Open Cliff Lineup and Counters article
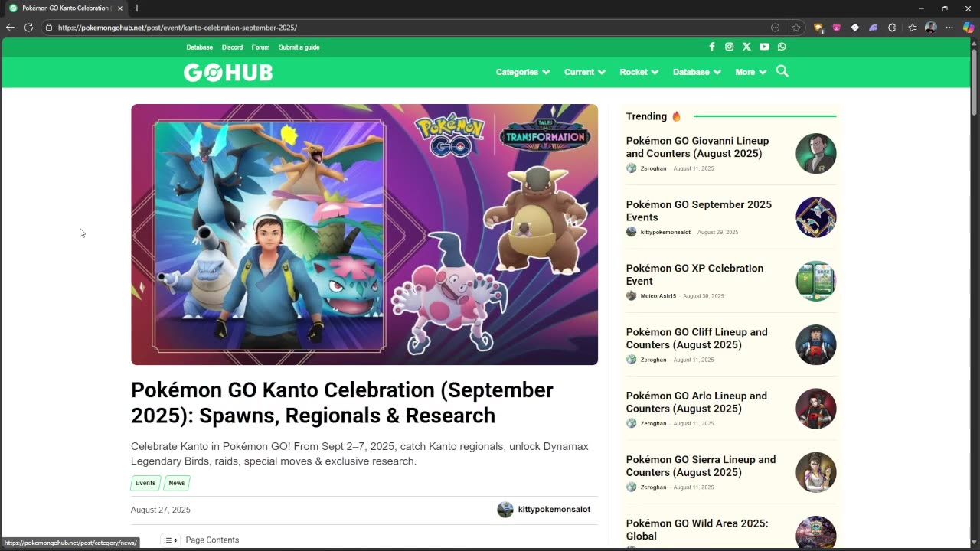 697,338
